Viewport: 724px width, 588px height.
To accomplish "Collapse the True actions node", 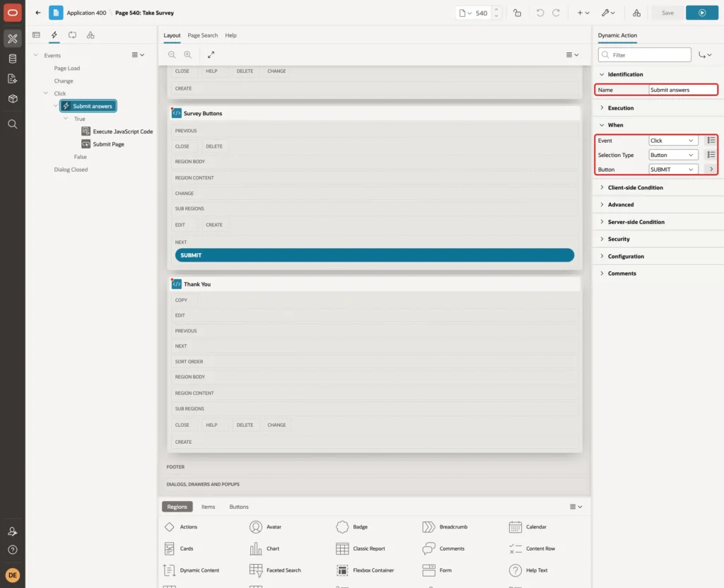I will [66, 119].
